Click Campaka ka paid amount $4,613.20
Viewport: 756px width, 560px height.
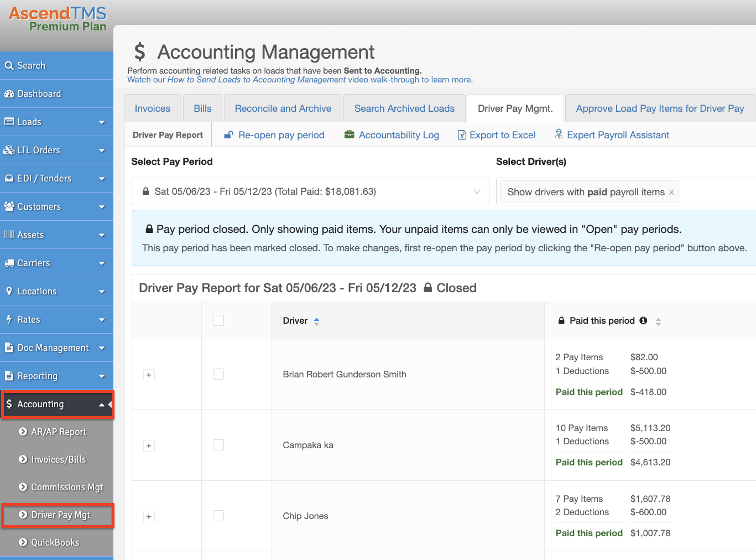pyautogui.click(x=650, y=462)
